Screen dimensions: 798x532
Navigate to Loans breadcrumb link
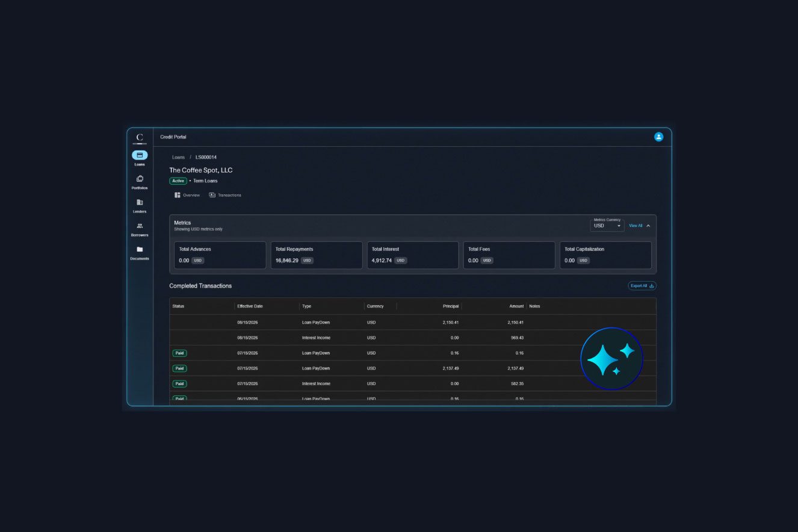[x=179, y=157]
